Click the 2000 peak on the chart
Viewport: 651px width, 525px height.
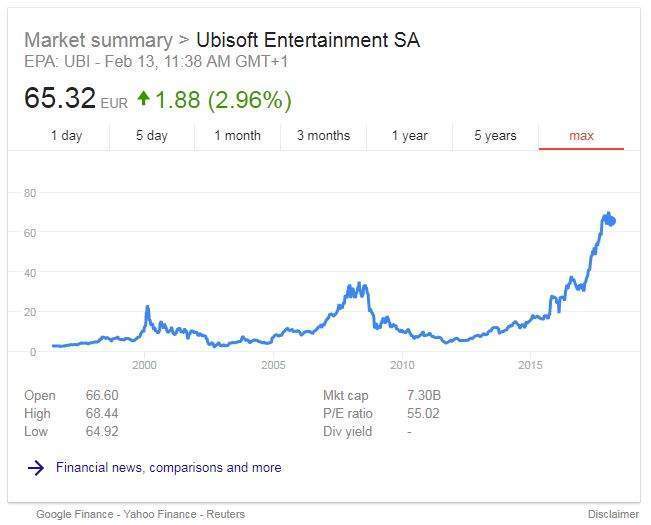[x=147, y=307]
